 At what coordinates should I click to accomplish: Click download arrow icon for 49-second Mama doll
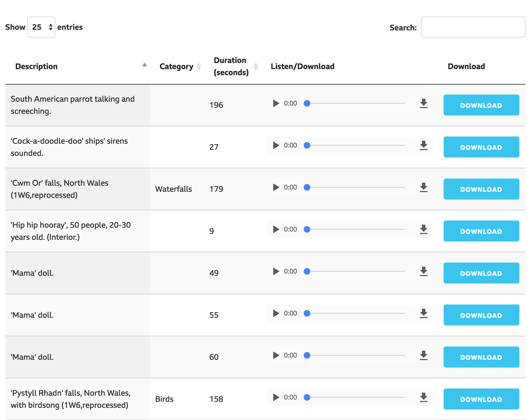423,271
